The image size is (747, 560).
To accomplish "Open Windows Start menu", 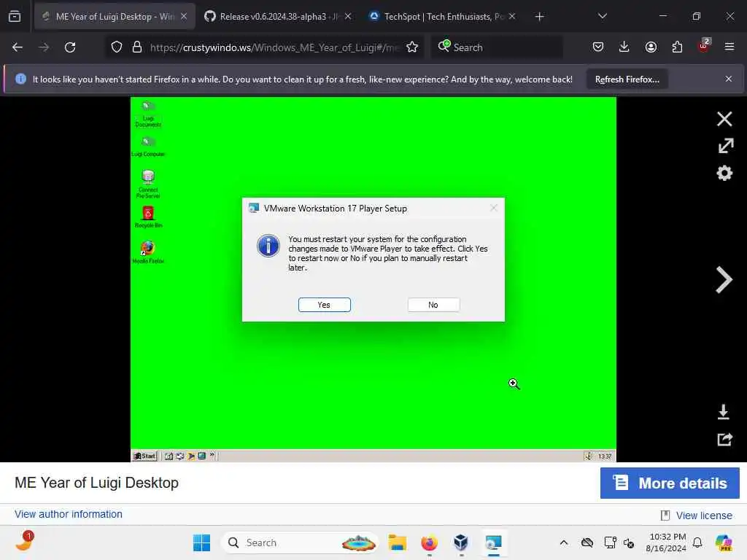I will tap(201, 542).
